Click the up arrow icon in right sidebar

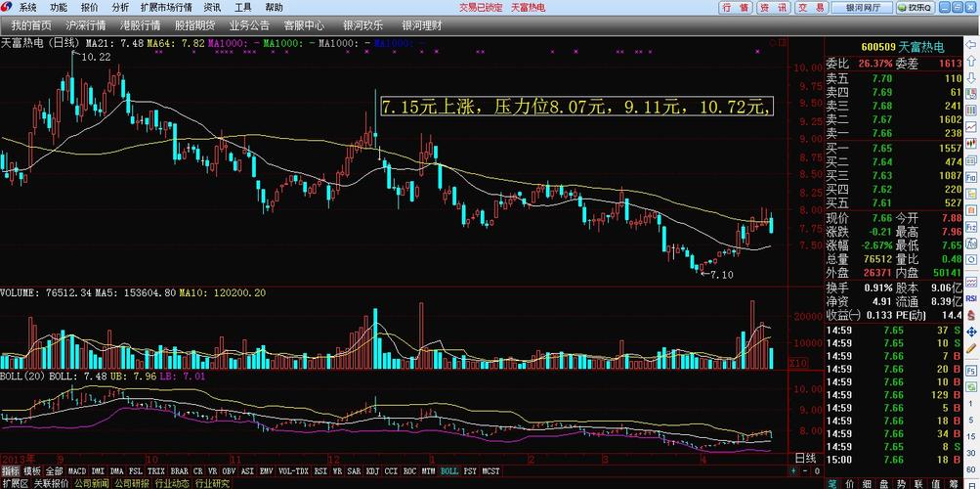(x=971, y=62)
